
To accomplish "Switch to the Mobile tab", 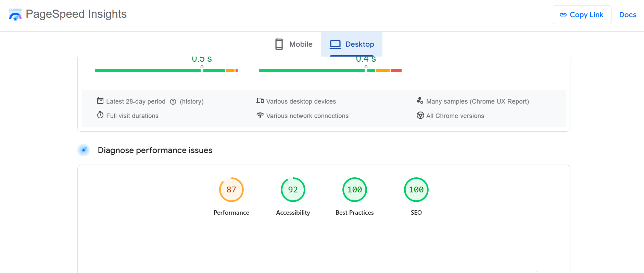I will 294,44.
